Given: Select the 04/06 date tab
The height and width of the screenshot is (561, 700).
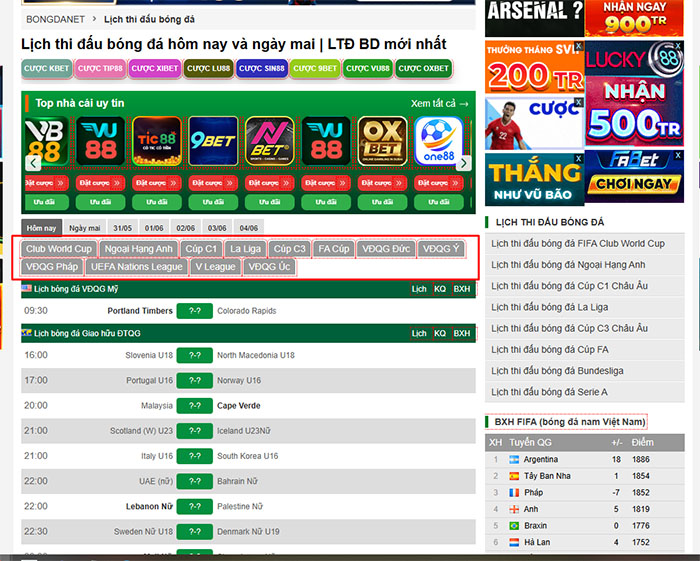Looking at the screenshot, I should coord(249,228).
